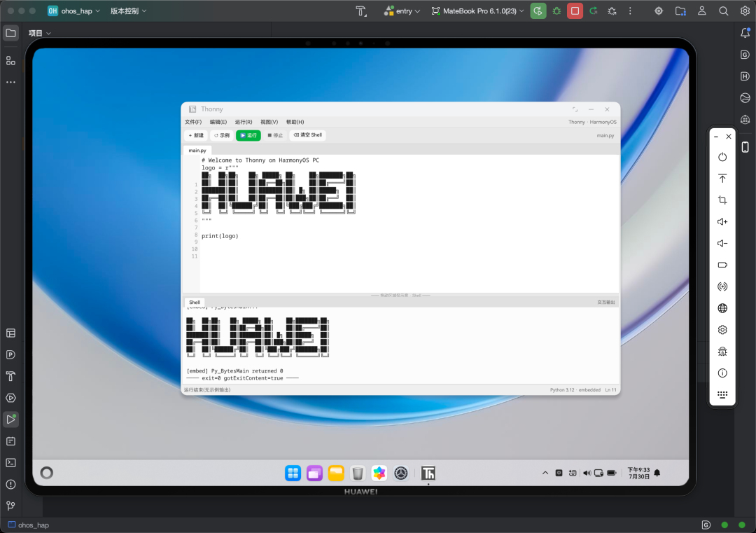756x533 pixels.
Task: Open the user account icon in top bar
Action: point(702,11)
